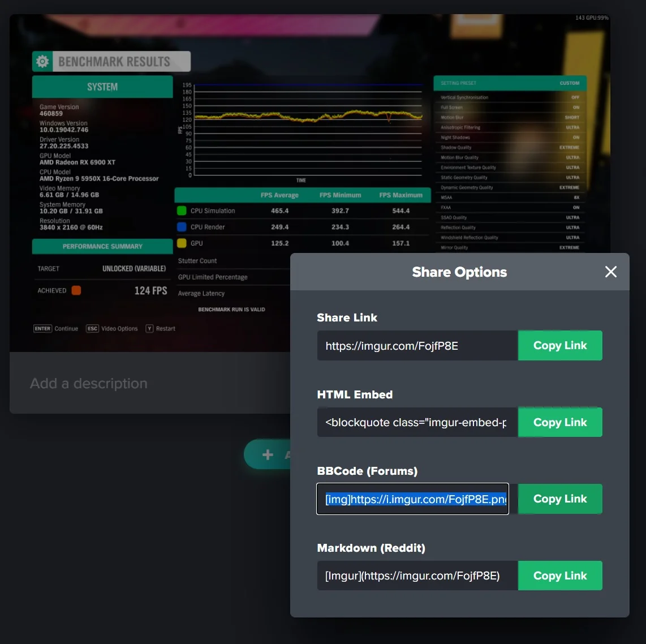The width and height of the screenshot is (646, 644).
Task: Click the HTML Embed blockquote field
Action: click(417, 422)
